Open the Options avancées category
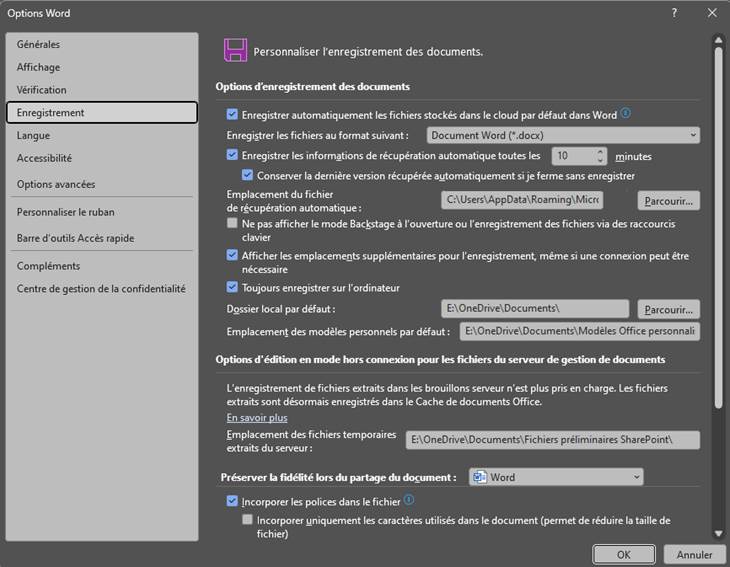The image size is (730, 567). pos(56,184)
